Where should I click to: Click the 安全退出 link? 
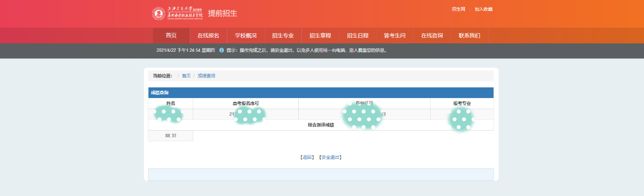pos(330,157)
